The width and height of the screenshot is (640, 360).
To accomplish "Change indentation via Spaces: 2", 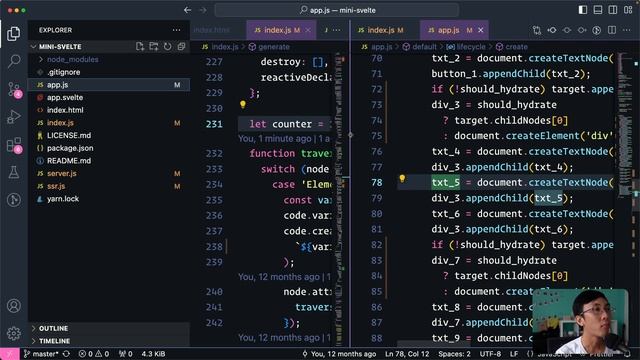I will [x=454, y=354].
